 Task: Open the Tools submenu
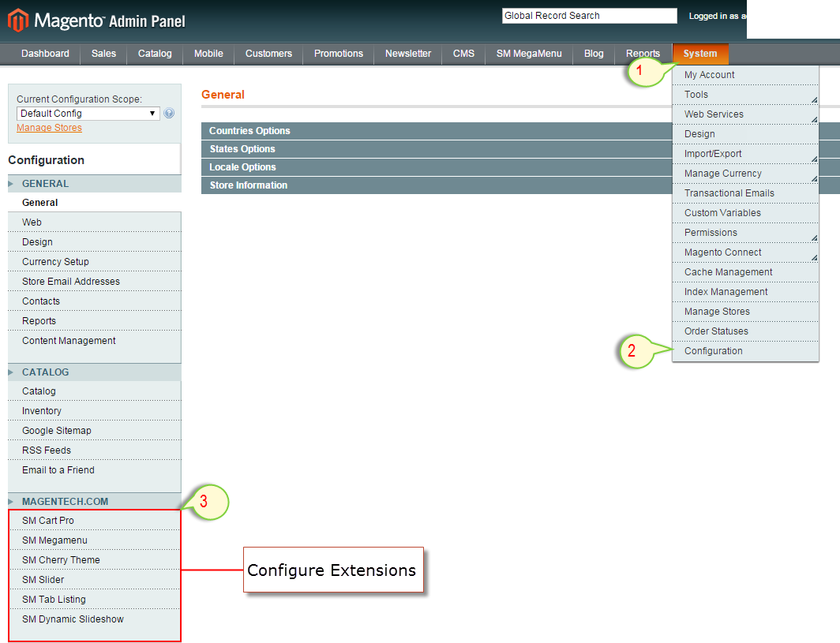click(x=745, y=95)
